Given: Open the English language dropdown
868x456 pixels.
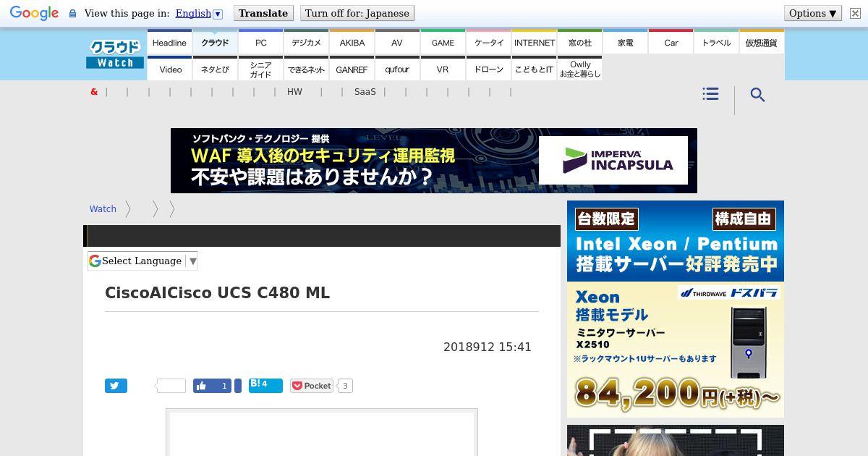Looking at the screenshot, I should (x=199, y=13).
